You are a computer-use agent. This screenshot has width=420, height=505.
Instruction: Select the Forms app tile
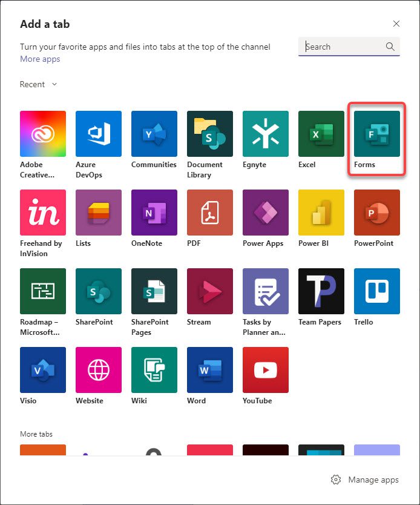click(x=376, y=134)
